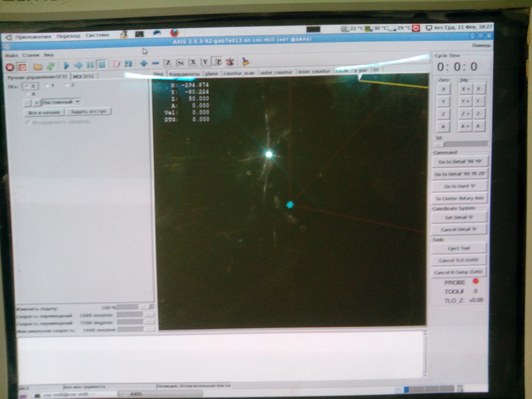This screenshot has width=532, height=399.
Task: Open the Станок menu
Action: 31,55
